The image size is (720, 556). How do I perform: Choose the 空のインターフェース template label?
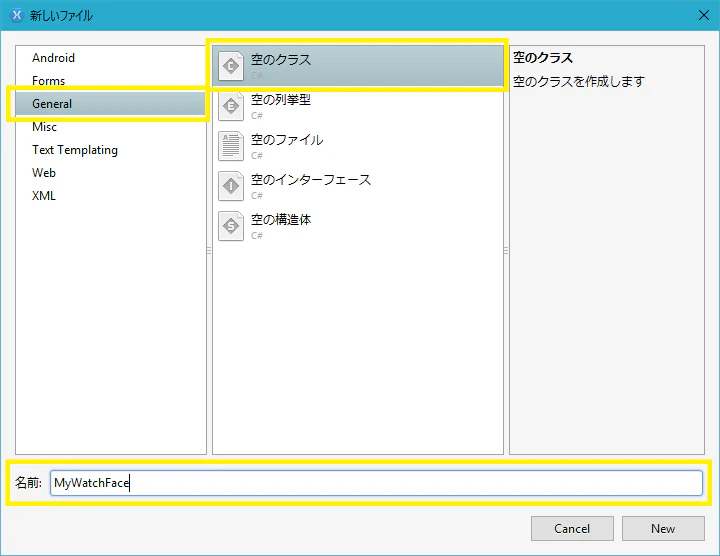(310, 180)
